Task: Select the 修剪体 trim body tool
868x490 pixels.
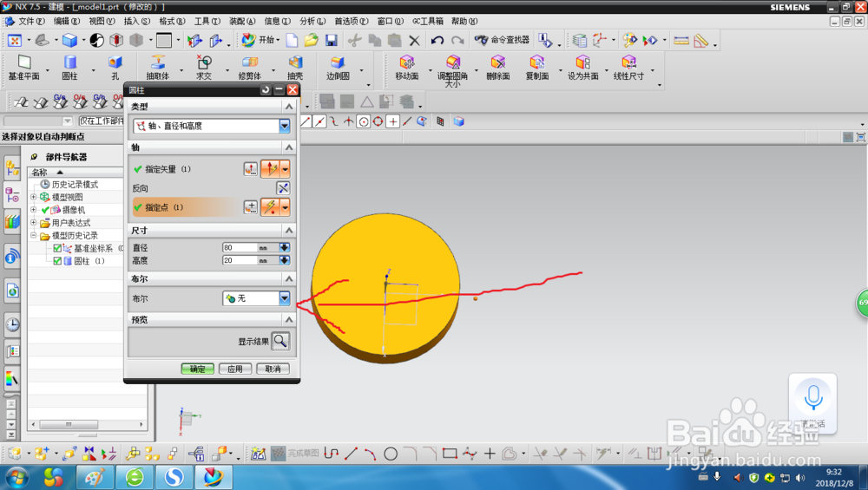Action: [x=250, y=68]
